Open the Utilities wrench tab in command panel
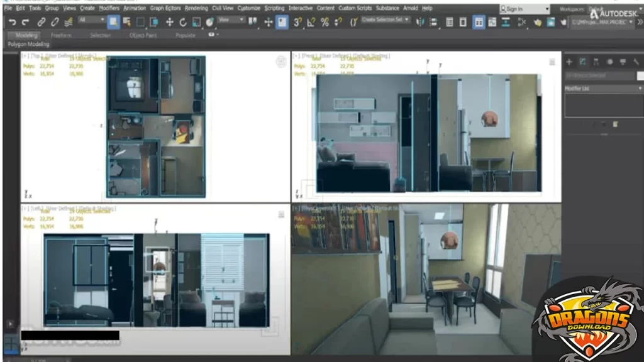This screenshot has width=644, height=362. (636, 62)
